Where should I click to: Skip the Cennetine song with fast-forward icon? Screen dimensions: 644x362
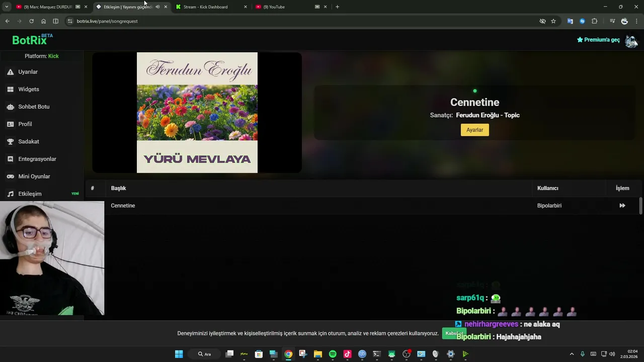622,206
